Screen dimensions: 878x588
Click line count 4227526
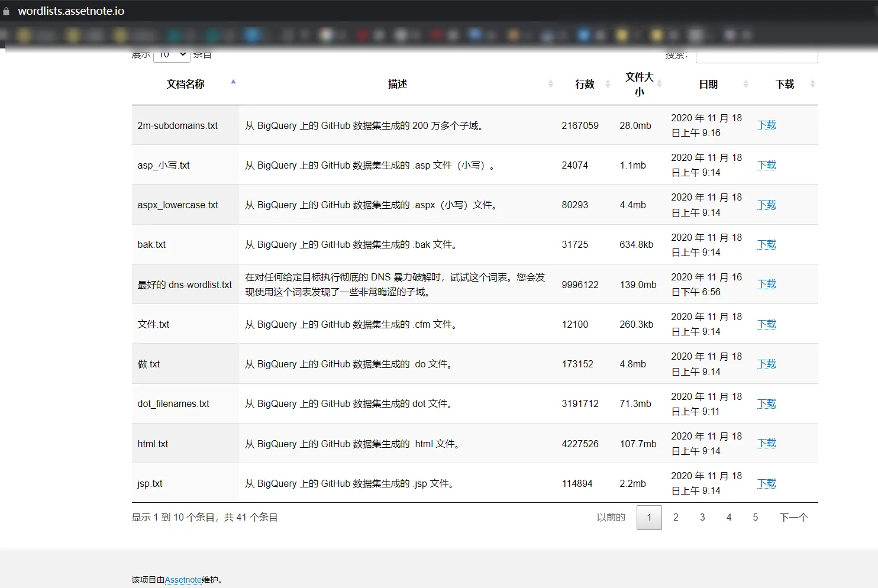[580, 444]
